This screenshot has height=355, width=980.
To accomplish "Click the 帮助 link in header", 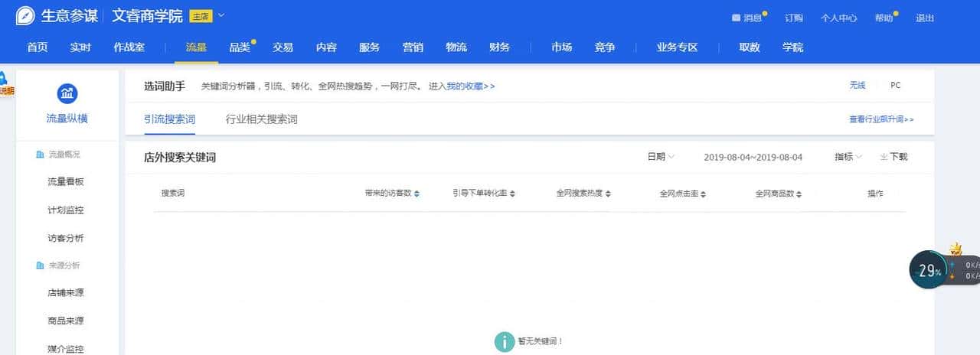I will tap(884, 18).
